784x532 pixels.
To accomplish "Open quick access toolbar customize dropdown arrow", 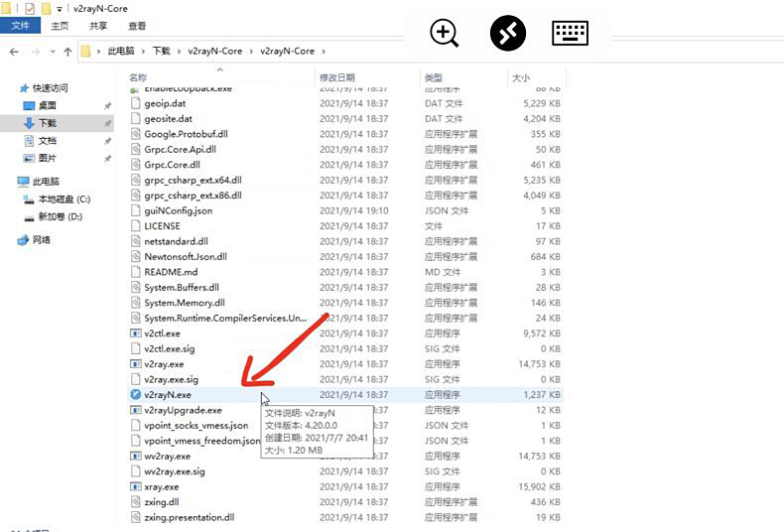I will click(59, 9).
